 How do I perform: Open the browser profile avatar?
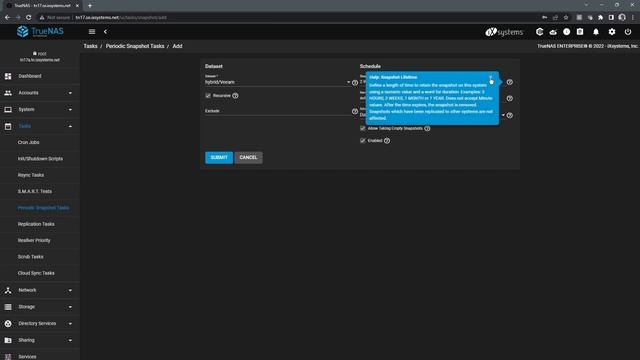[x=622, y=18]
